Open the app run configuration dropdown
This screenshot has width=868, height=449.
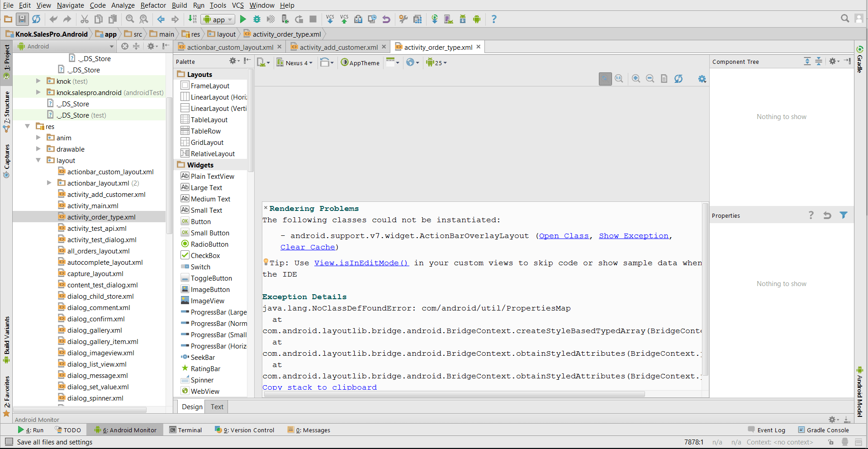tap(218, 19)
